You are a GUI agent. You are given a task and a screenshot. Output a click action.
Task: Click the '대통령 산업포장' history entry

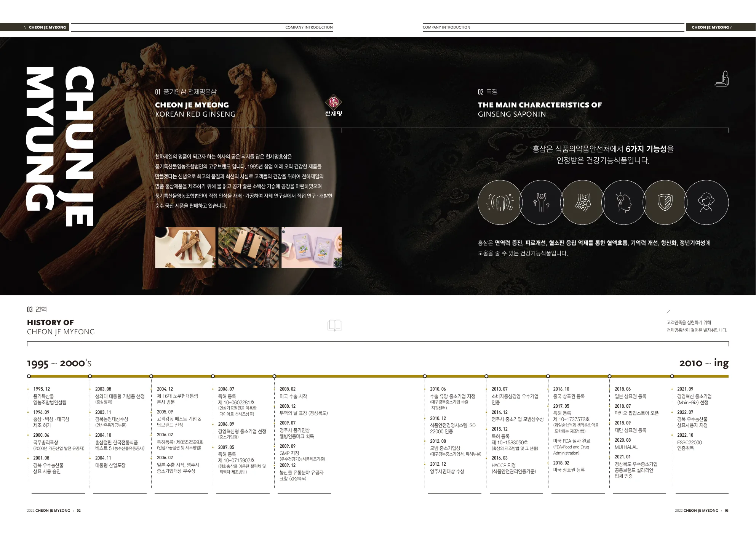coord(110,465)
